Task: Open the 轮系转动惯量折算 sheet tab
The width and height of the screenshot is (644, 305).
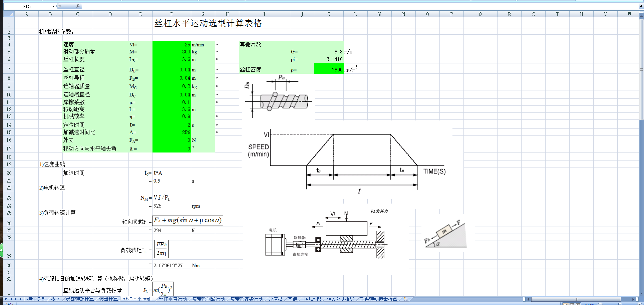Action: click(x=378, y=299)
